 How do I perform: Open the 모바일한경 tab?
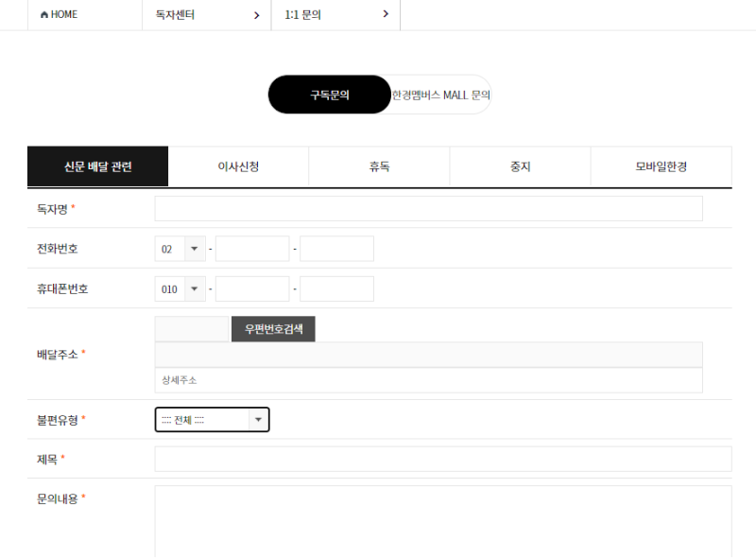tap(661, 166)
